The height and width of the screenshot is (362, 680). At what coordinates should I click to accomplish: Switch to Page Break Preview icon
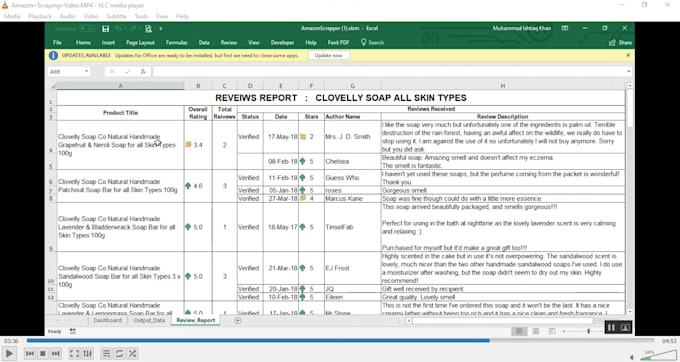point(552,332)
